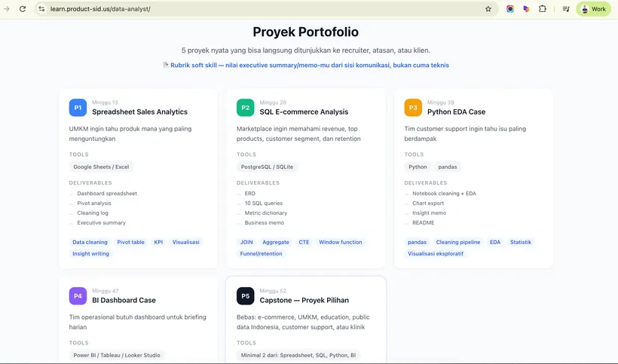Image resolution: width=618 pixels, height=364 pixels.
Task: Reload the page with the refresh icon
Action: (23, 9)
